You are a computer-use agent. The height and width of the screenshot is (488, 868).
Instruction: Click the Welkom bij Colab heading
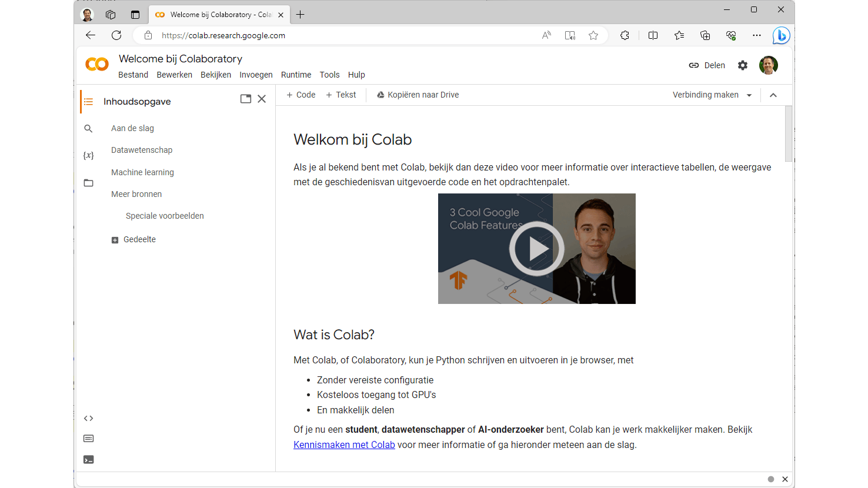[x=353, y=139]
